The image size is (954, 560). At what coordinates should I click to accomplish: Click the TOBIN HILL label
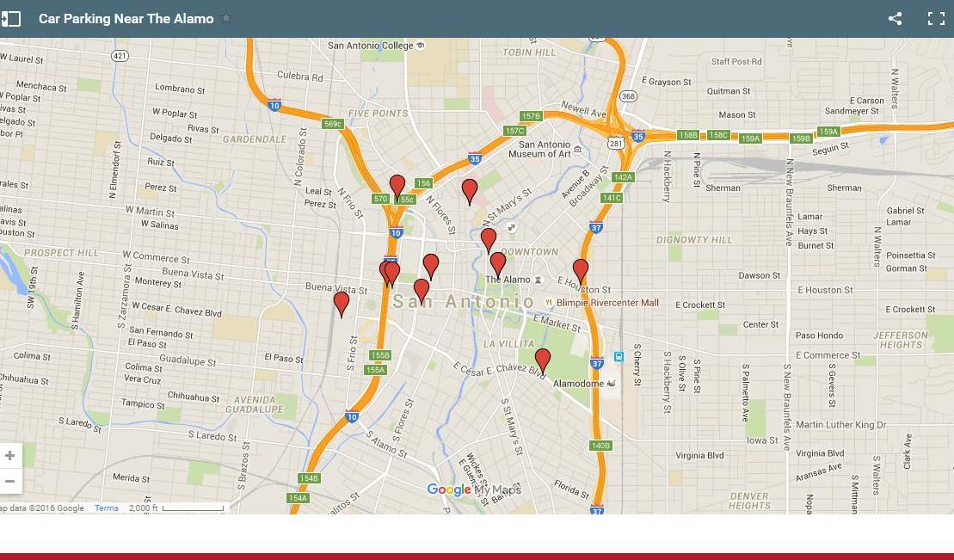tap(529, 52)
